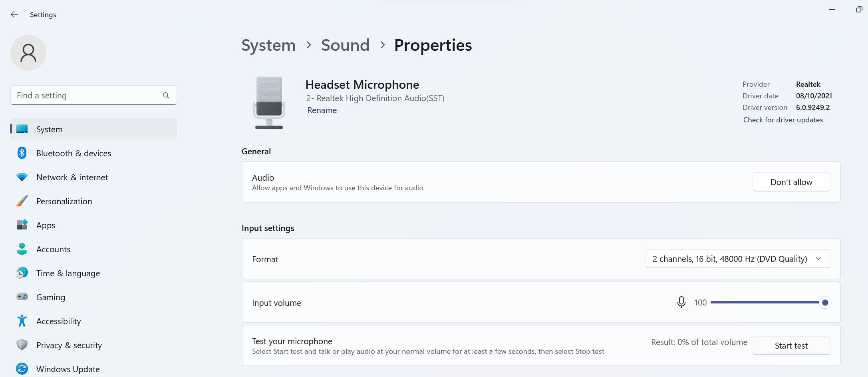The image size is (868, 377).
Task: Click the Accessibility figure icon
Action: point(22,321)
